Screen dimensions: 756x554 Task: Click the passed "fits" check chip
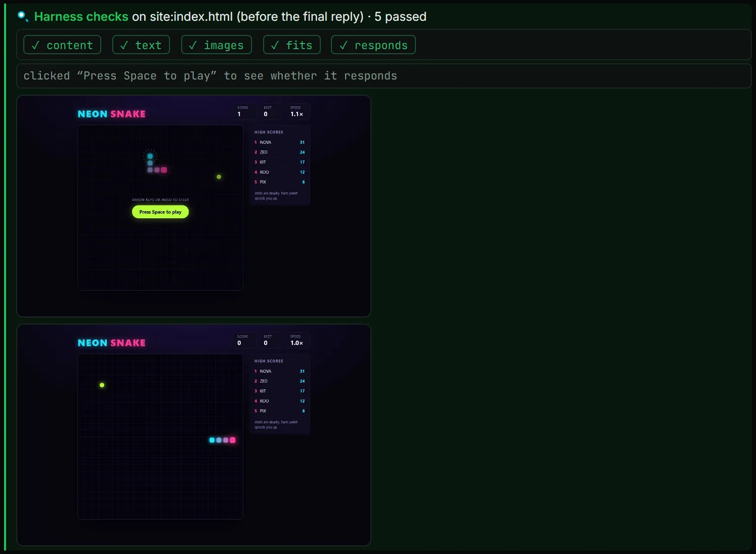point(292,45)
